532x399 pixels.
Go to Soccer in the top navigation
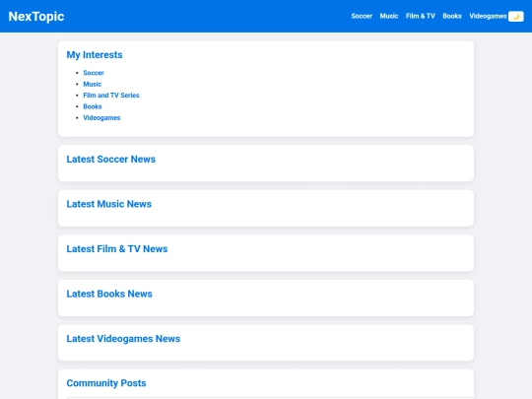tap(362, 16)
